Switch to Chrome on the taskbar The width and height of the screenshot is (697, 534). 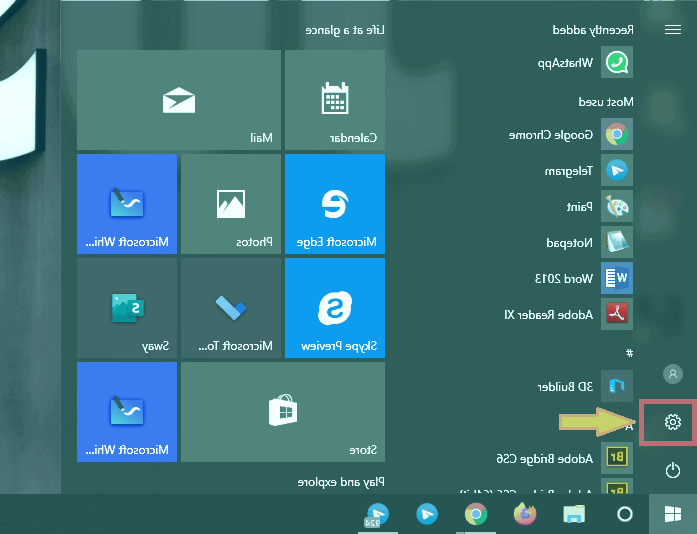(476, 514)
